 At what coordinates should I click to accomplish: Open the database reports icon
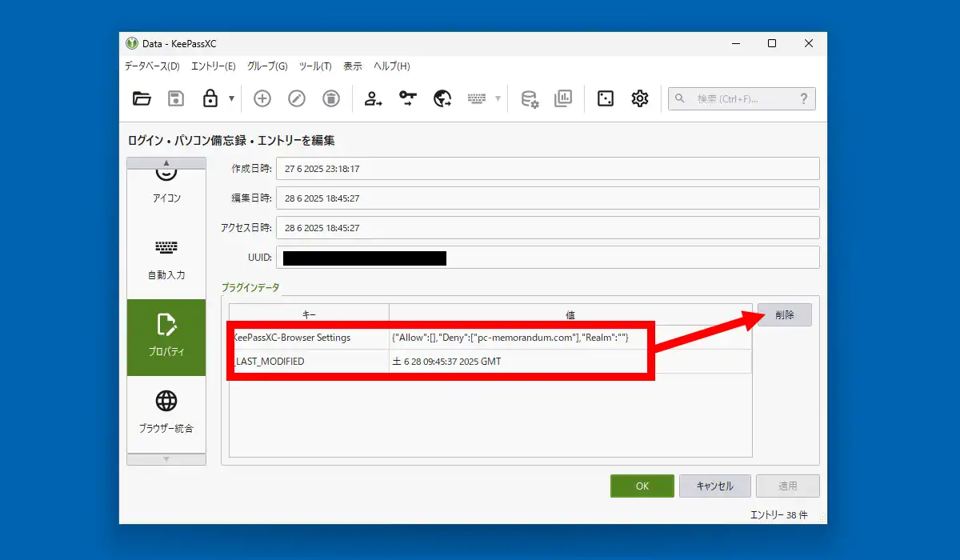click(x=563, y=98)
